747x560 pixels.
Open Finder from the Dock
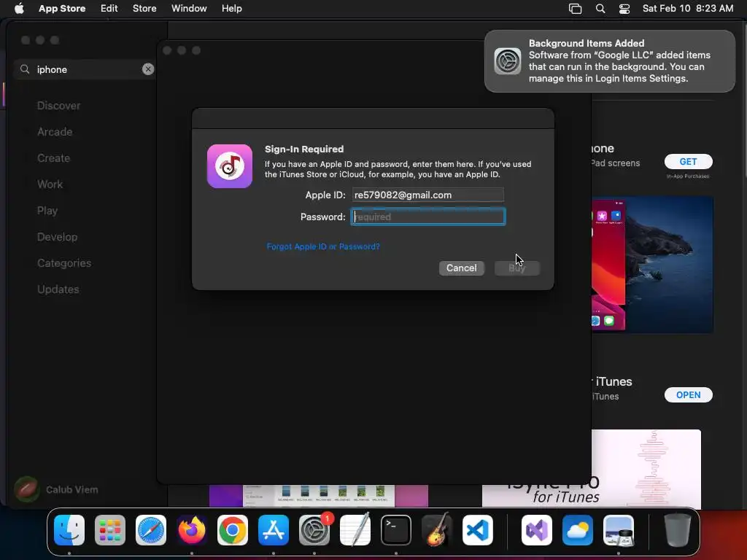pyautogui.click(x=69, y=530)
